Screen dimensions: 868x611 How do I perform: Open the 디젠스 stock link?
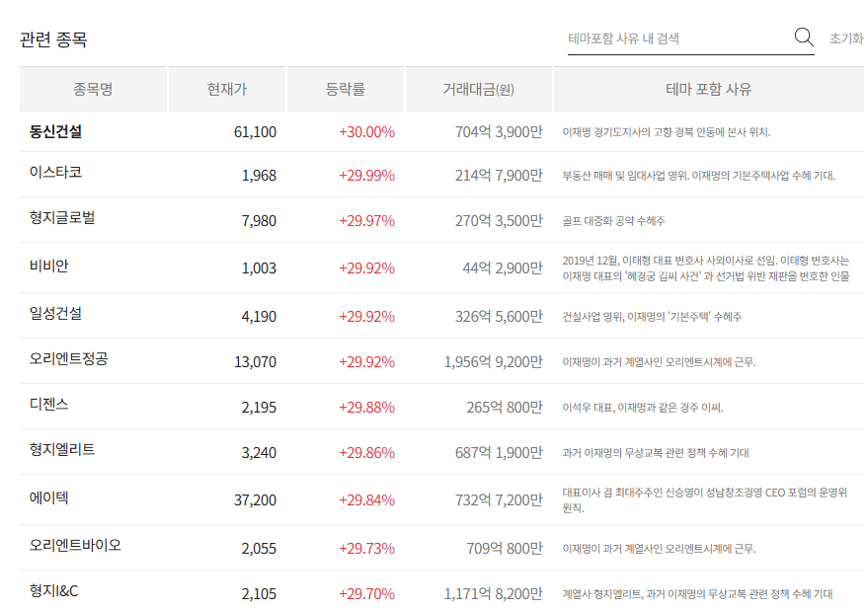(48, 404)
